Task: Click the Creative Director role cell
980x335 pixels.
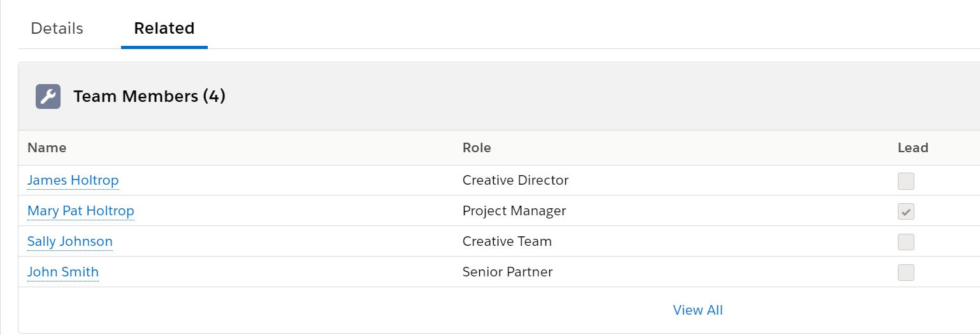Action: pyautogui.click(x=515, y=180)
